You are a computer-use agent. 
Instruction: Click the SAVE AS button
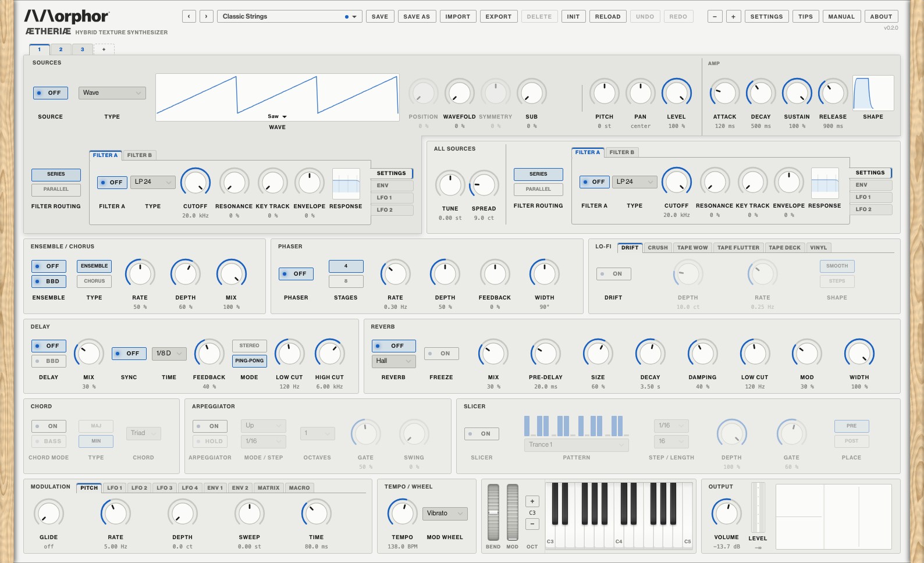[417, 16]
